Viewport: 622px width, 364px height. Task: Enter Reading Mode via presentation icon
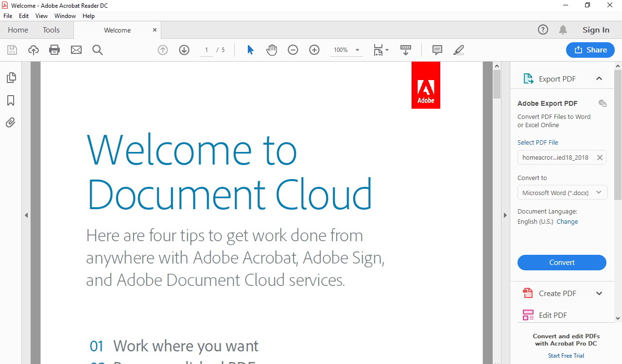pyautogui.click(x=406, y=50)
